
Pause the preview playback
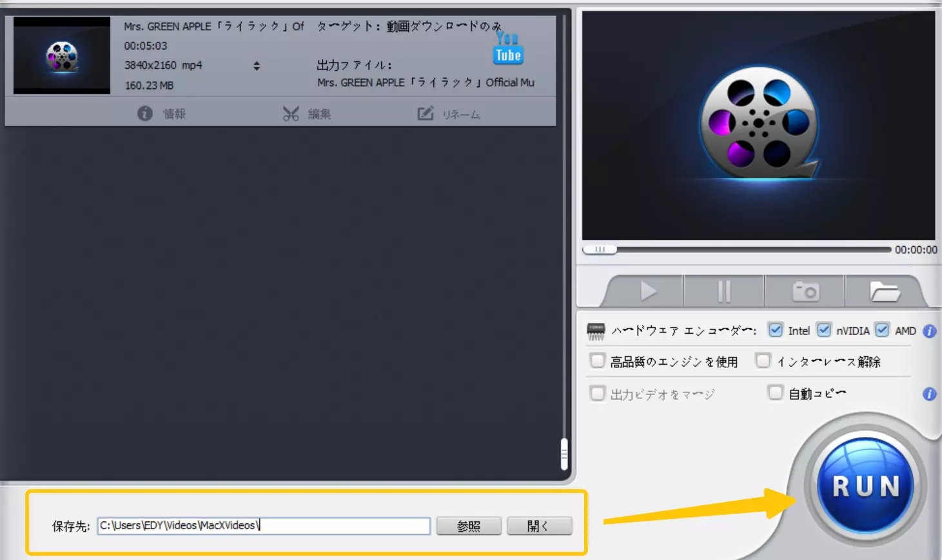[724, 291]
